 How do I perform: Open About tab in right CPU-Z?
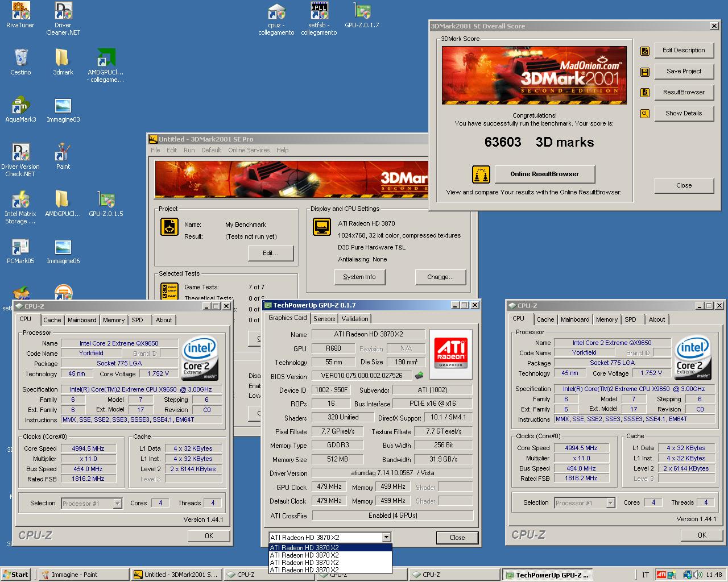(656, 319)
